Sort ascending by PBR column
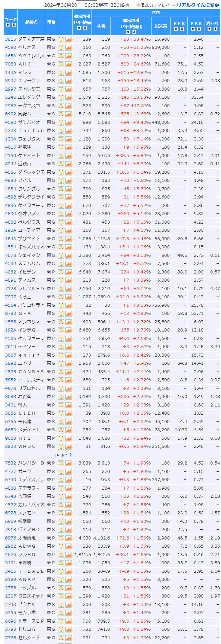Viewport: 221px width, 644px height. [x=193, y=29]
